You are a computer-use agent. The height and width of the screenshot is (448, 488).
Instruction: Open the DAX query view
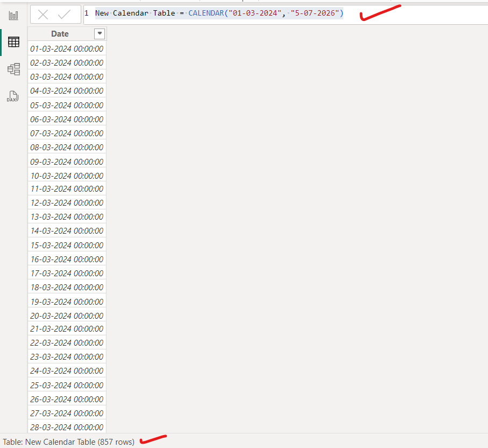tap(13, 97)
